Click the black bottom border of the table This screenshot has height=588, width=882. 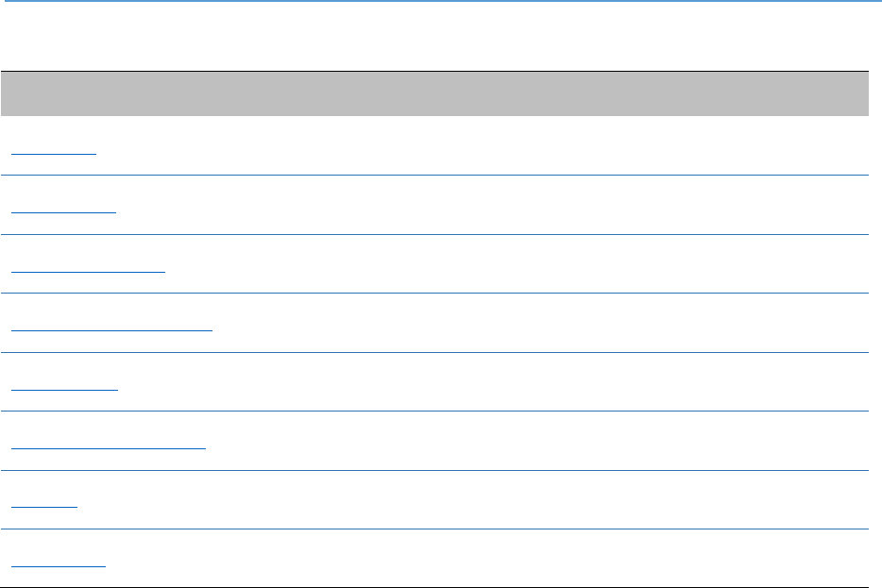pyautogui.click(x=434, y=587)
